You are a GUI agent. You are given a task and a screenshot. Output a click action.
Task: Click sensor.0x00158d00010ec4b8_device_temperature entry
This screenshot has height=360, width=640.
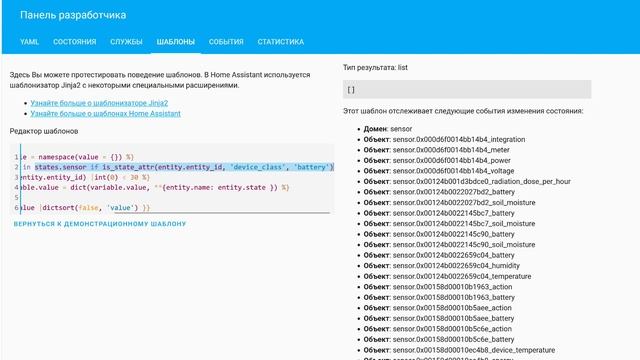[459, 350]
